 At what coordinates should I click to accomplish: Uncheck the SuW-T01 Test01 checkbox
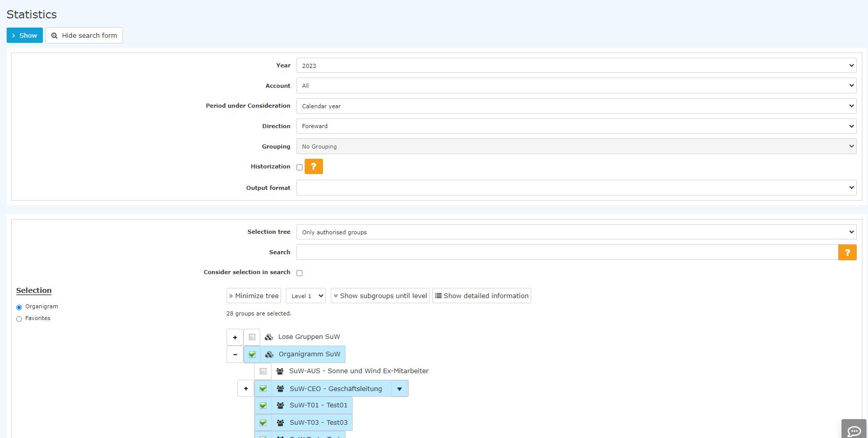point(263,405)
